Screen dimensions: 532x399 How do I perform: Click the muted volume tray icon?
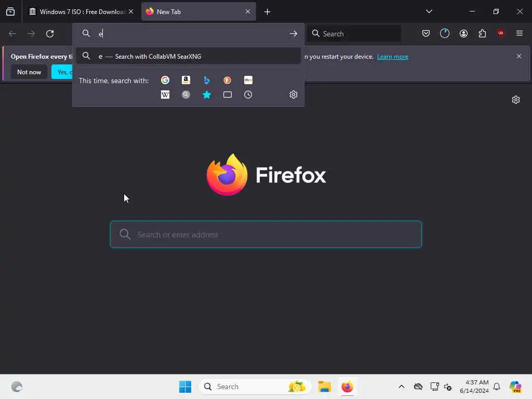tap(448, 387)
